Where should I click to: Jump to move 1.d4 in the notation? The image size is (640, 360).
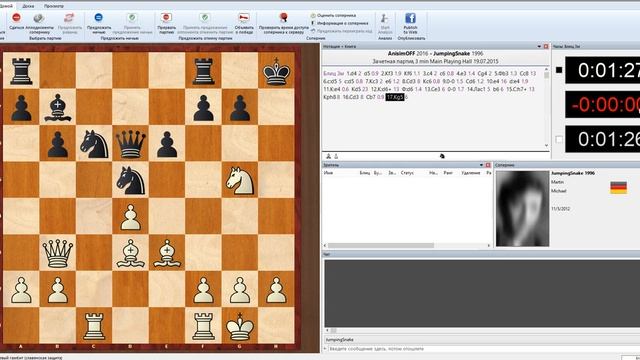point(352,73)
